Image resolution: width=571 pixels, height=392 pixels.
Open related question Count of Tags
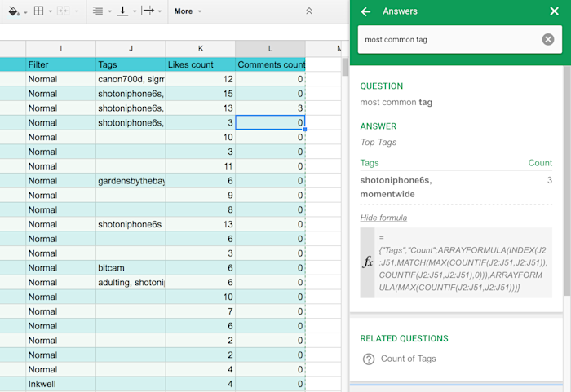(408, 359)
